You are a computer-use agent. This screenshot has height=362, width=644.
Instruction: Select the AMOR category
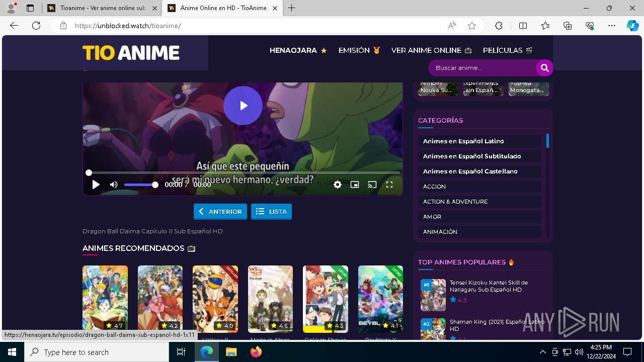[479, 217]
